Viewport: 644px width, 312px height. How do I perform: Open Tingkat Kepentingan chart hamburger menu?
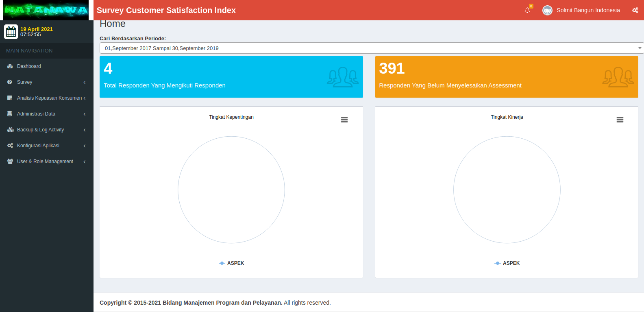(344, 120)
